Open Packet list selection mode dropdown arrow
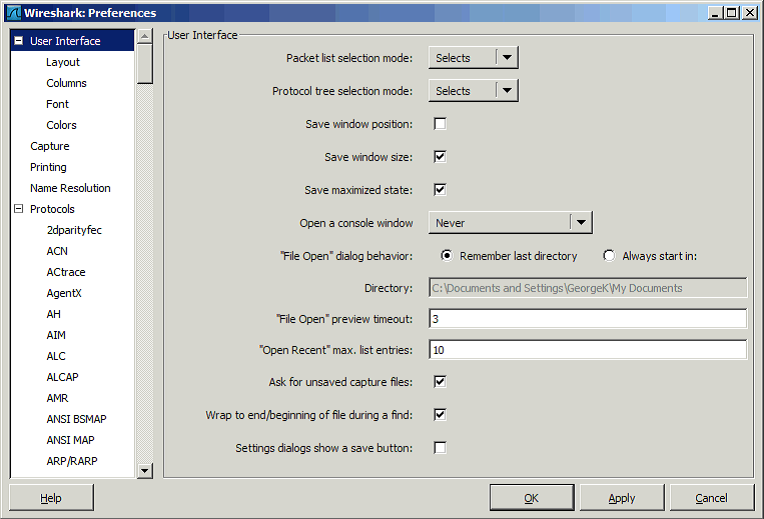 [507, 58]
